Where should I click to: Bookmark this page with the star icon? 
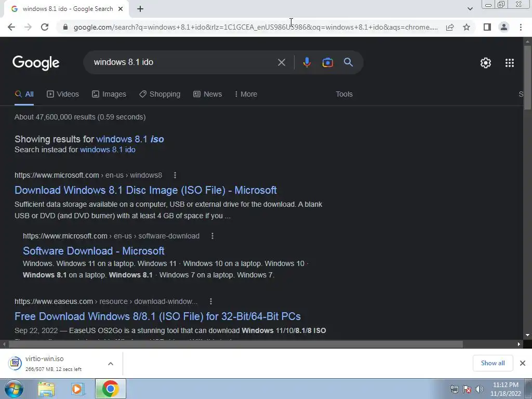pyautogui.click(x=467, y=27)
